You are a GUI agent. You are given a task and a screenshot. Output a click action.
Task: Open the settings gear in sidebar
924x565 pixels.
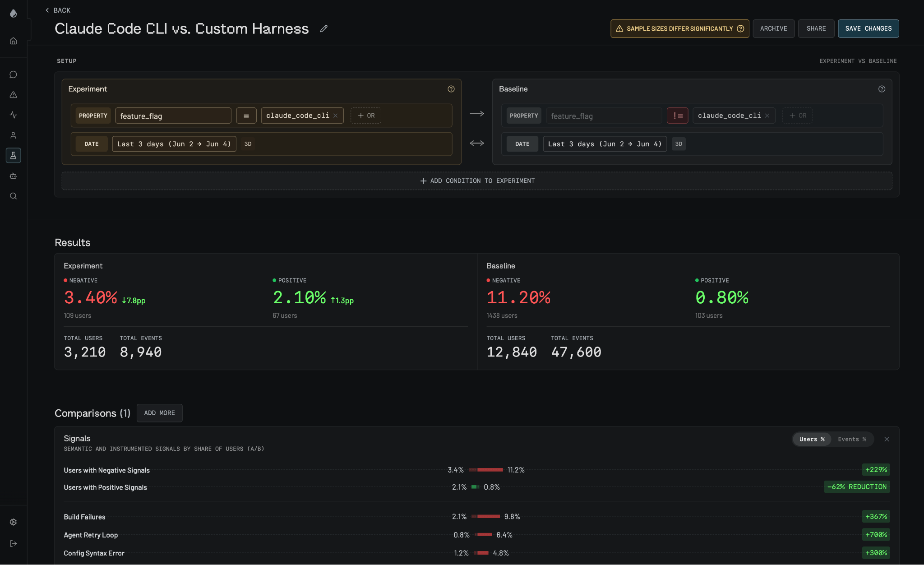click(x=14, y=522)
